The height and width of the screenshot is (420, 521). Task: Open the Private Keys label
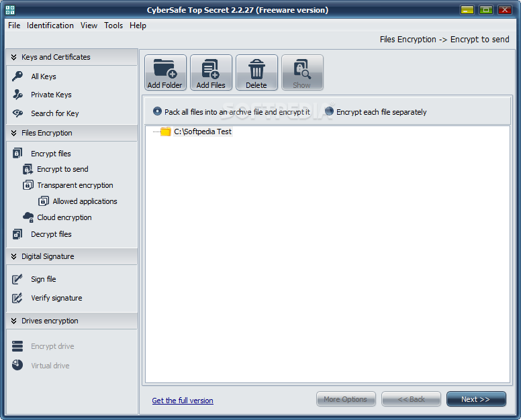[x=51, y=95]
